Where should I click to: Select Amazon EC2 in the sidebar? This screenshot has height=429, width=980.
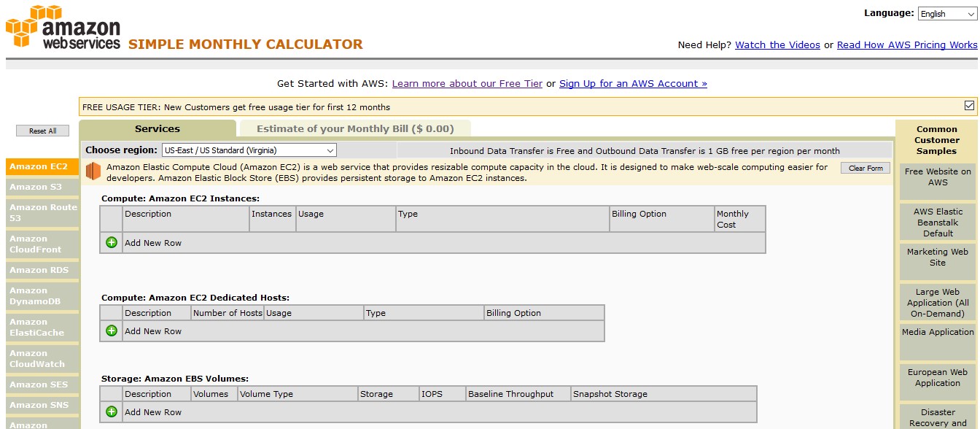pyautogui.click(x=42, y=166)
